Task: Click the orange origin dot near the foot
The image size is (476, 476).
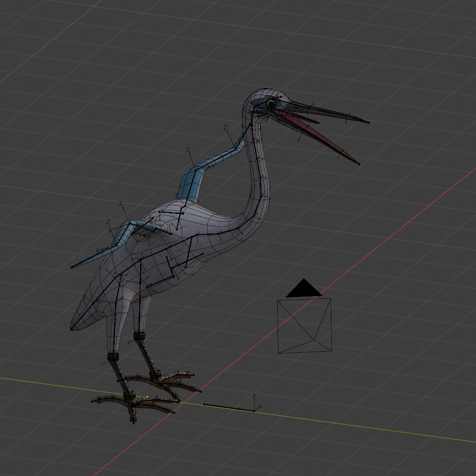Action: coord(147,397)
